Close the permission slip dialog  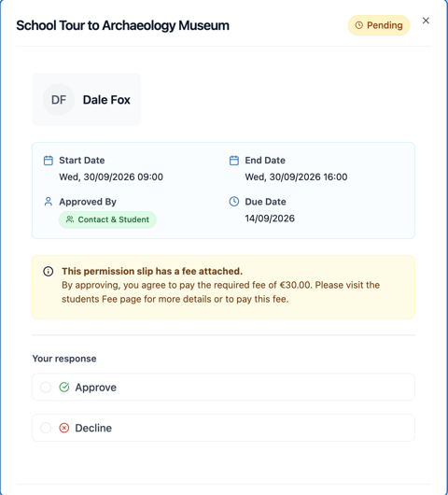click(x=426, y=21)
